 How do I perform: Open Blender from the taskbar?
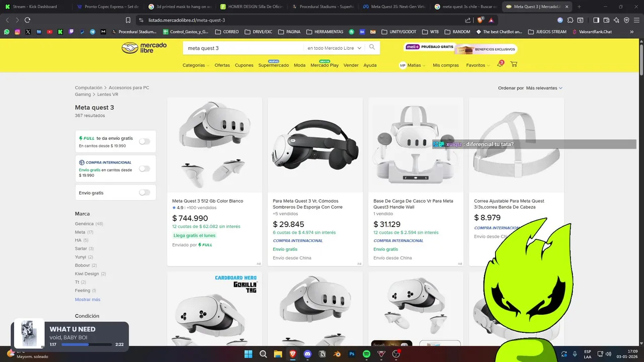(338, 354)
